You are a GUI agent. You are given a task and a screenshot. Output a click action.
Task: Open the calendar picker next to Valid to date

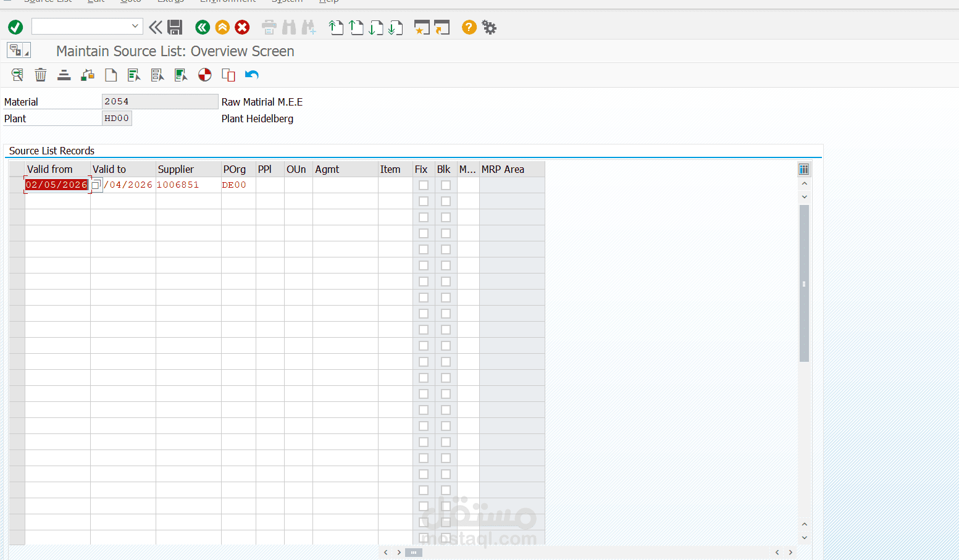[96, 185]
